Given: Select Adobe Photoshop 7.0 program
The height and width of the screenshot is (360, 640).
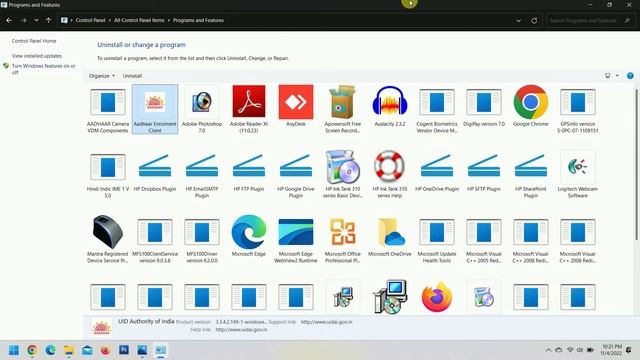Looking at the screenshot, I should coord(202,109).
